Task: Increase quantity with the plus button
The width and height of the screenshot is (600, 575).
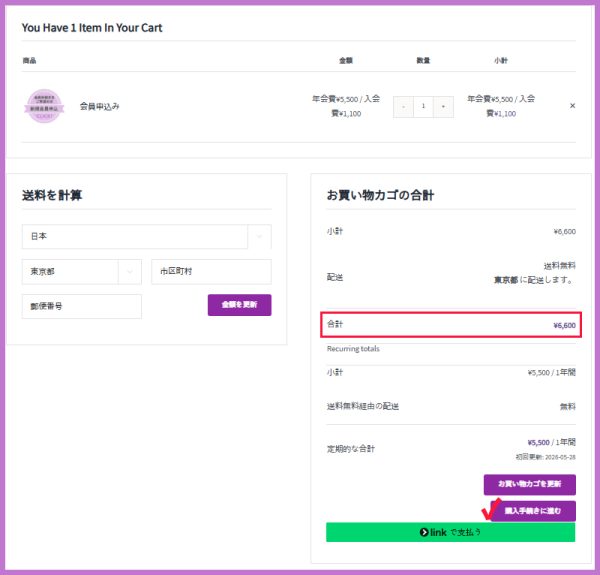Action: pyautogui.click(x=443, y=106)
